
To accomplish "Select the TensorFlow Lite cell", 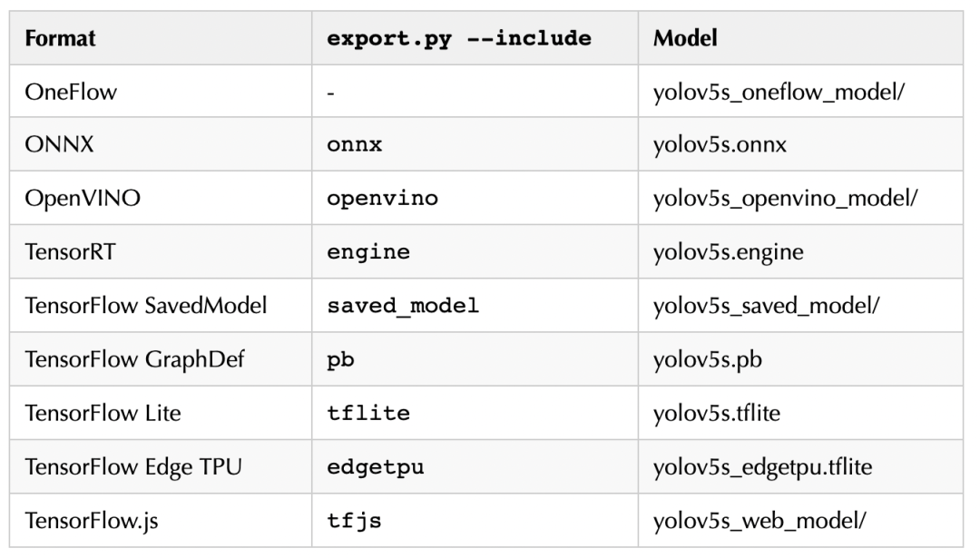I will [x=103, y=414].
